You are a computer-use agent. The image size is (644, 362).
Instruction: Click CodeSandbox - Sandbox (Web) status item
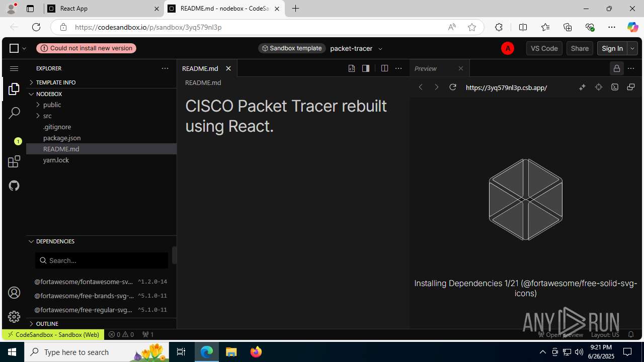(53, 334)
